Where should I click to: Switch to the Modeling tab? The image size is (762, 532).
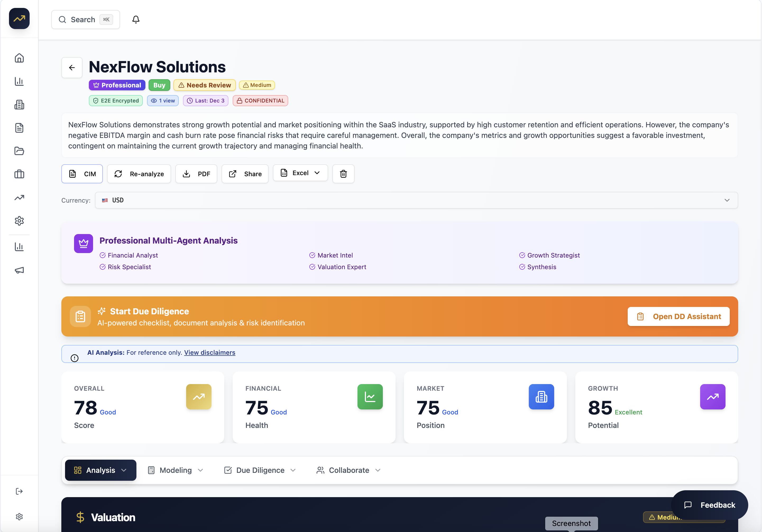[x=175, y=470]
